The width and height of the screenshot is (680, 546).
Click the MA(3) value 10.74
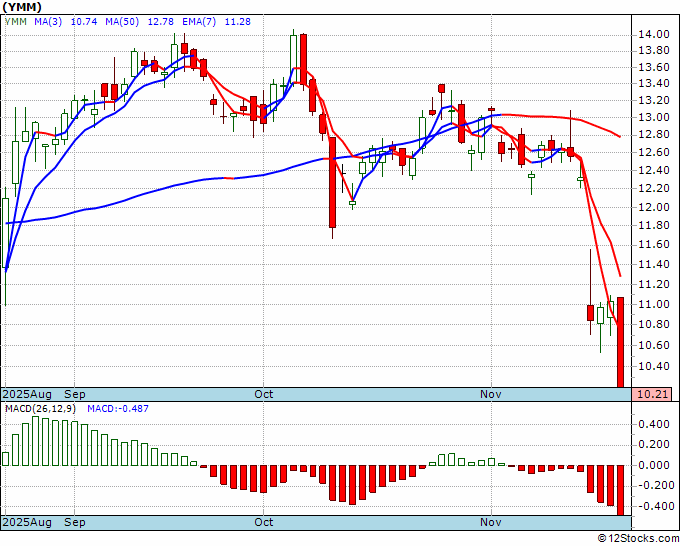(x=84, y=22)
